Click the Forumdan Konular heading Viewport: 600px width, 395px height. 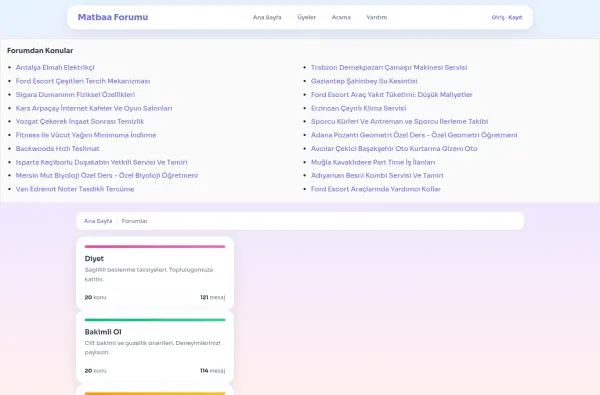pyautogui.click(x=40, y=51)
